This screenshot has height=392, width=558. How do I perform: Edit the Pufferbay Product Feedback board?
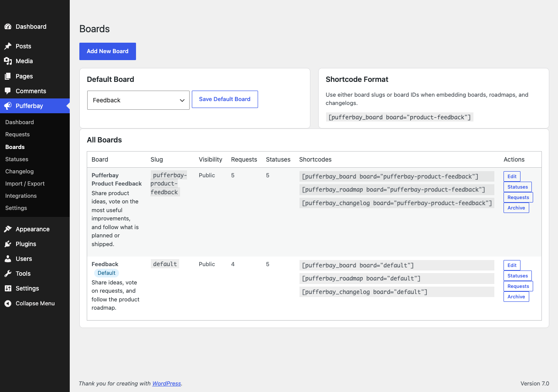pos(512,176)
